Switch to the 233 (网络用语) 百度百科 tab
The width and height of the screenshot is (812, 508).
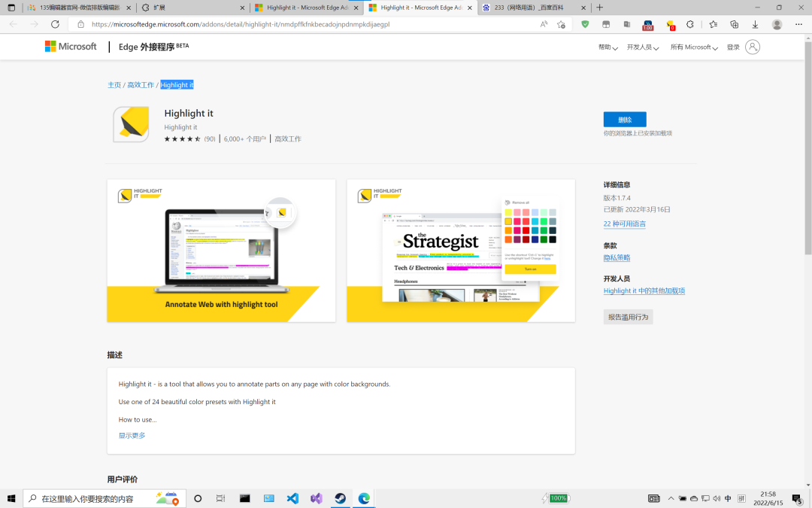pos(535,8)
